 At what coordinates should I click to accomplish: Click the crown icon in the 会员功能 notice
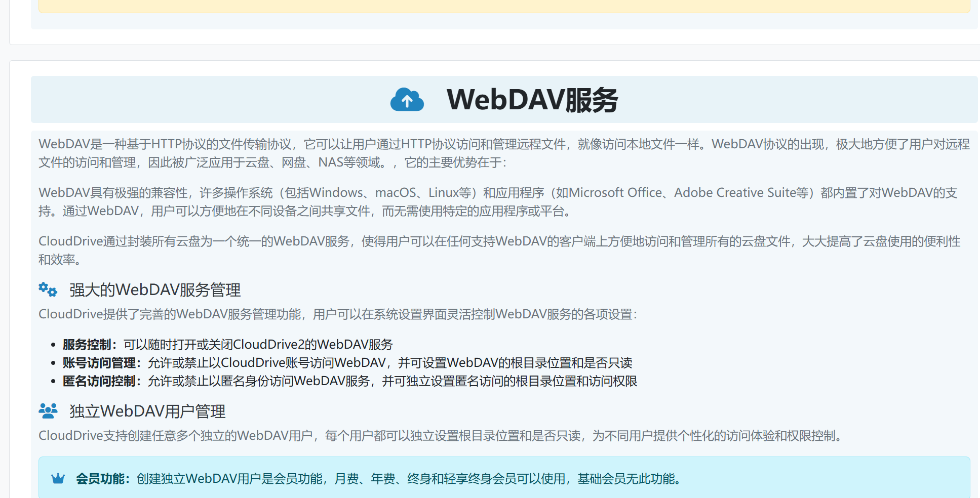(58, 479)
